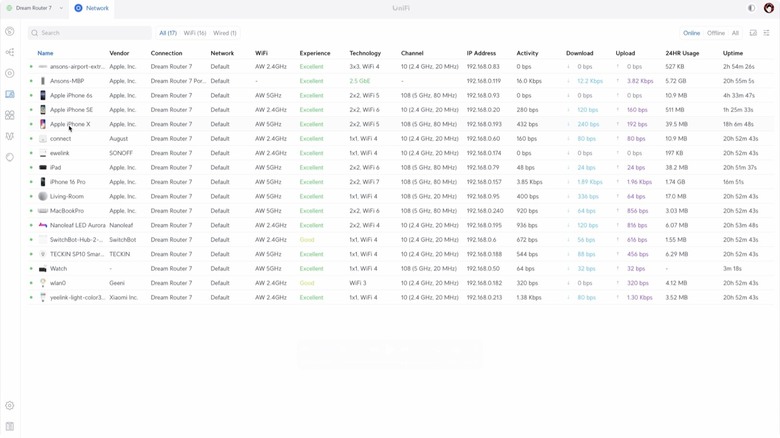Viewport: 780px width, 438px height.
Task: Open the SwitchBot-Hub-2 client name
Action: 76,239
